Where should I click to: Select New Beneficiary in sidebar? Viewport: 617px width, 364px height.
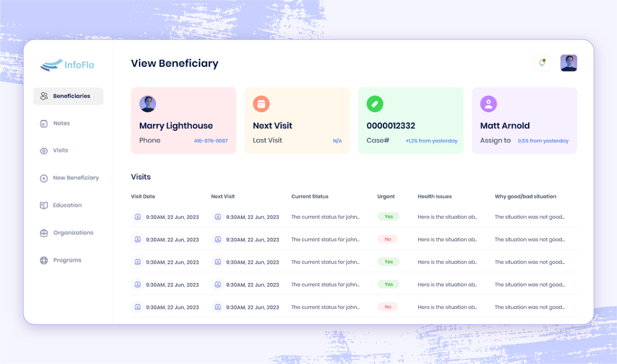[x=75, y=178]
